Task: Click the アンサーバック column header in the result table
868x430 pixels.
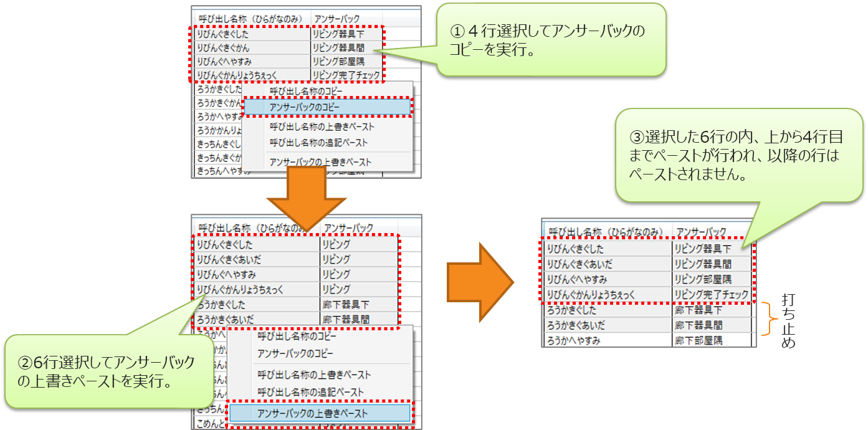Action: coord(701,231)
